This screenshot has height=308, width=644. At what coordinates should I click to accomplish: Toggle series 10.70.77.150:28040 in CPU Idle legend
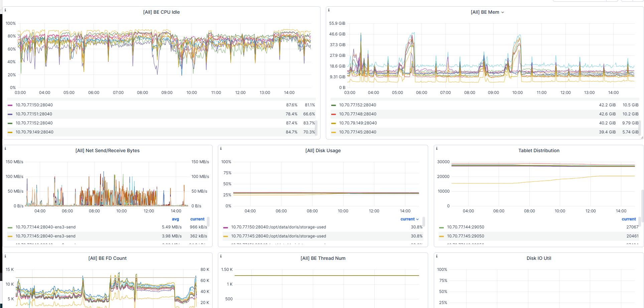click(x=34, y=105)
